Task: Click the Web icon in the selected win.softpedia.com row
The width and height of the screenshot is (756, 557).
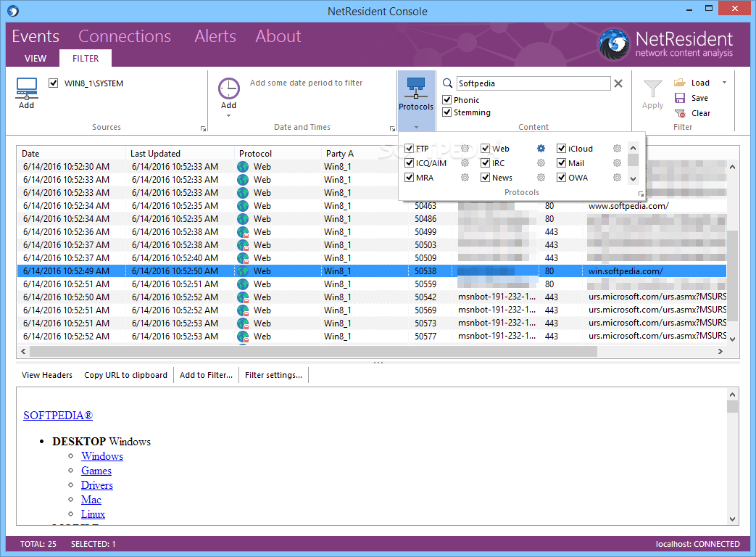Action: (x=243, y=271)
